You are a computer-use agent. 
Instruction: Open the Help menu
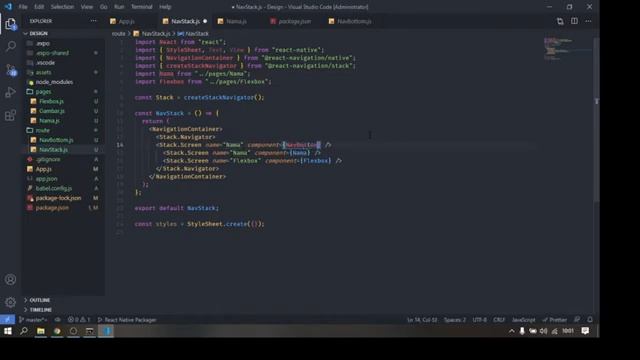pos(165,7)
